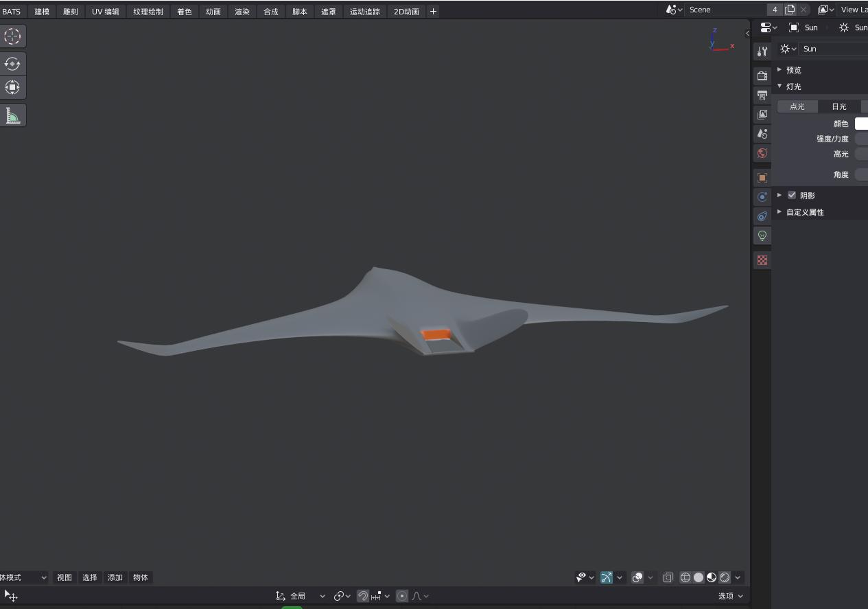The height and width of the screenshot is (609, 868).
Task: Toggle snapping magnet button
Action: [363, 596]
